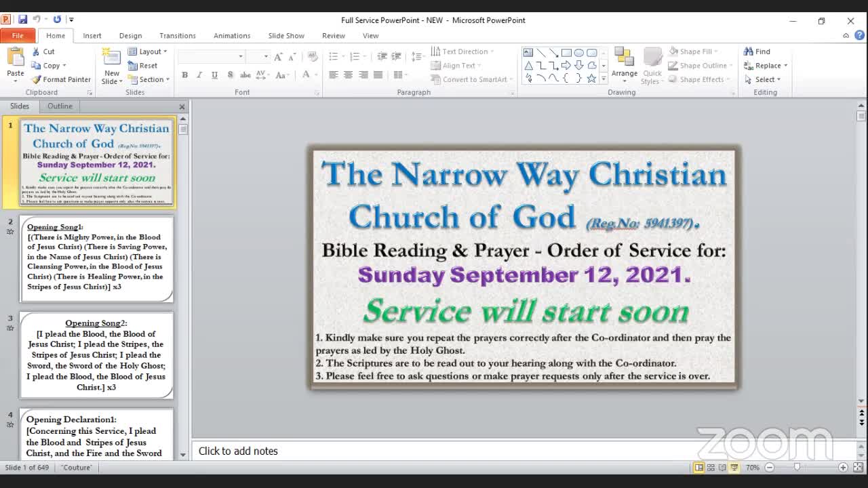Decrease the font size with Shrink Font
Image resolution: width=868 pixels, height=488 pixels.
tap(292, 57)
